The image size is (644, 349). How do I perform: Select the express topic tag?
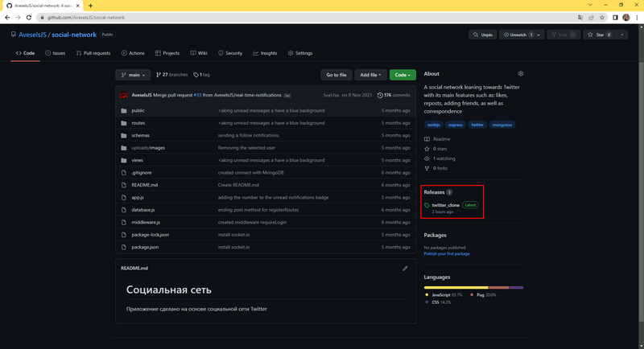pos(455,125)
